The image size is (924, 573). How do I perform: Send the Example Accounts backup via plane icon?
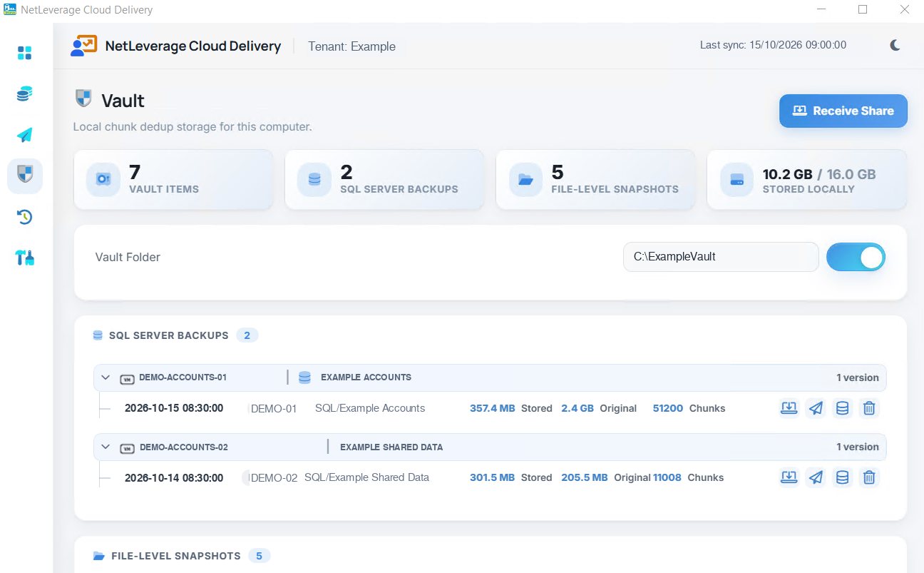click(x=816, y=408)
